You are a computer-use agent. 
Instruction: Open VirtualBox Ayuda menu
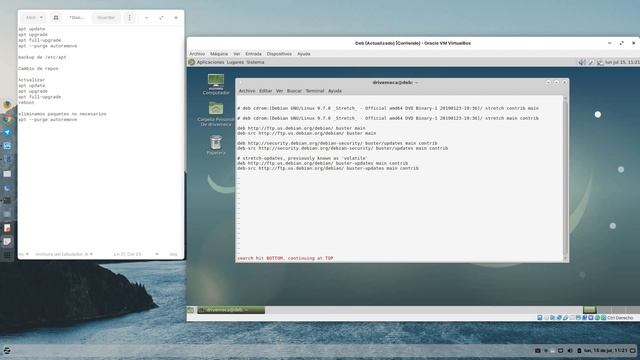click(x=304, y=54)
